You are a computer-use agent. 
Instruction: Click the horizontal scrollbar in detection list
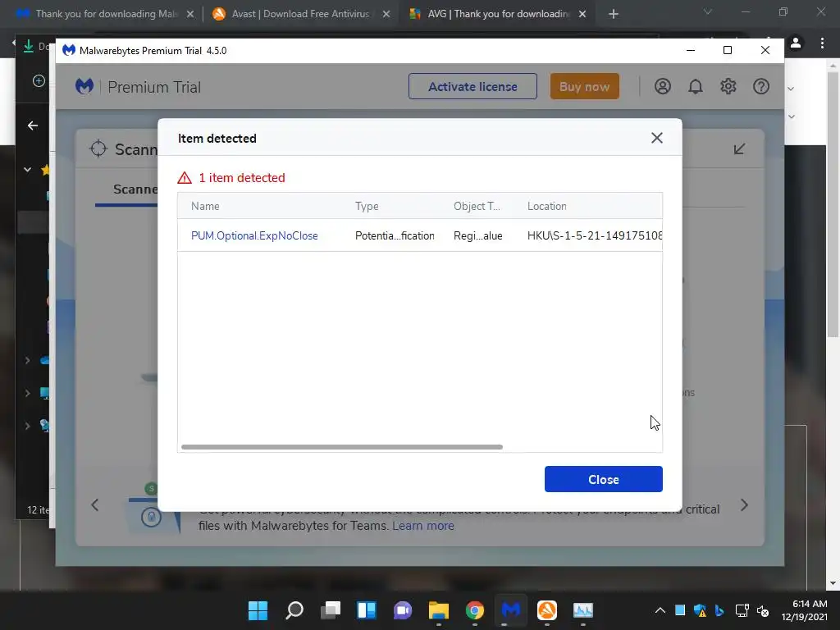tap(342, 447)
